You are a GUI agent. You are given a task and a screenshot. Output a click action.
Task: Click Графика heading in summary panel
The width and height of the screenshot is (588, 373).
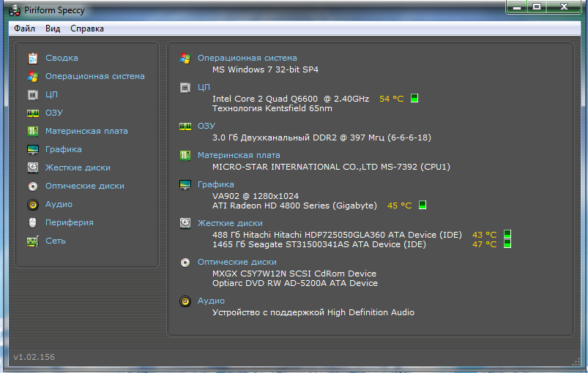coord(216,184)
